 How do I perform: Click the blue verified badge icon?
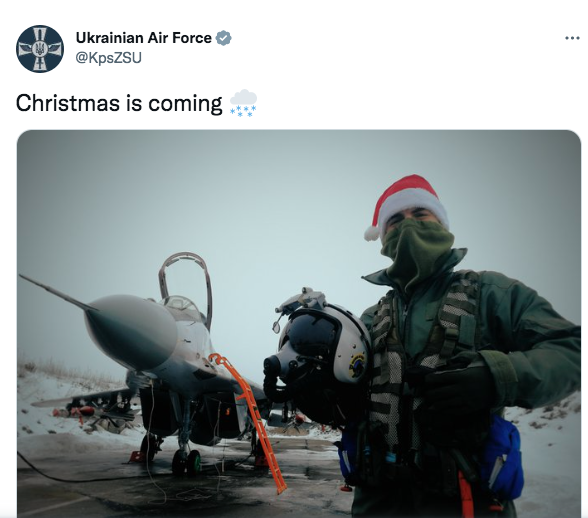coord(224,38)
